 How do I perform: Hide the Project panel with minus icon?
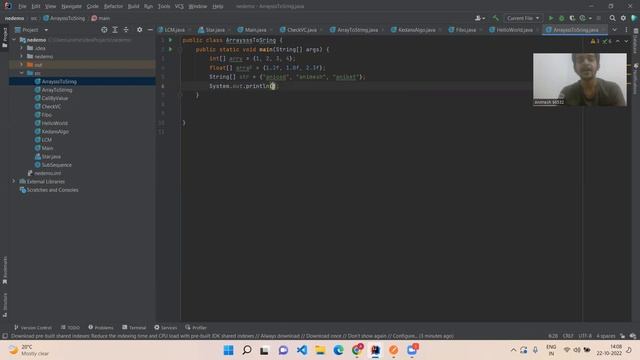(x=150, y=30)
